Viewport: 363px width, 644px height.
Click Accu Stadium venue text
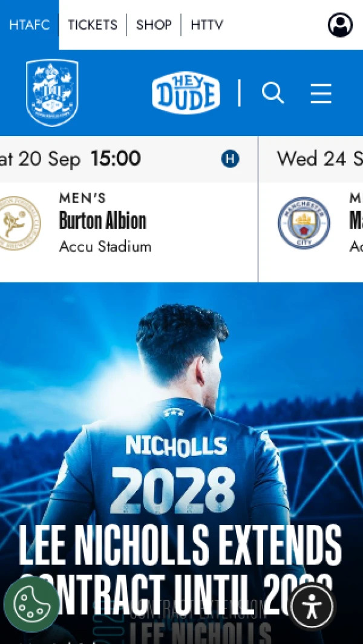tap(105, 247)
